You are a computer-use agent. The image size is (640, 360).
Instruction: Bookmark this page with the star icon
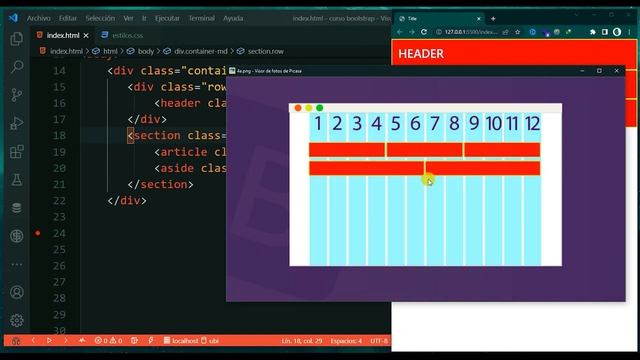(518, 32)
